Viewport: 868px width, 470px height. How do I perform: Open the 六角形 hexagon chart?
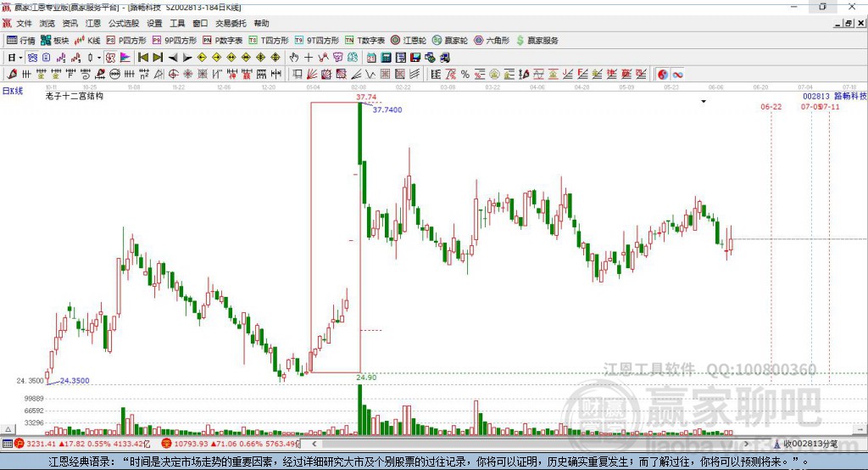click(x=492, y=41)
